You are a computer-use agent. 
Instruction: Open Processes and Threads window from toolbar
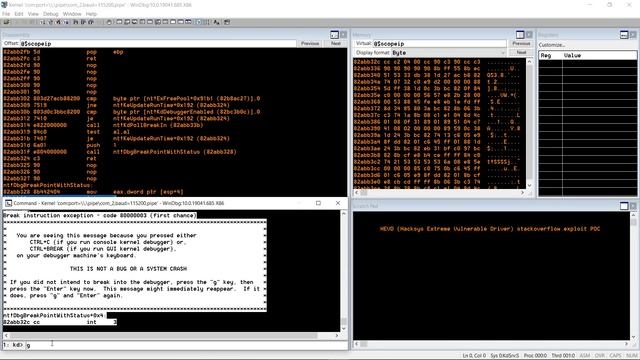click(181, 22)
